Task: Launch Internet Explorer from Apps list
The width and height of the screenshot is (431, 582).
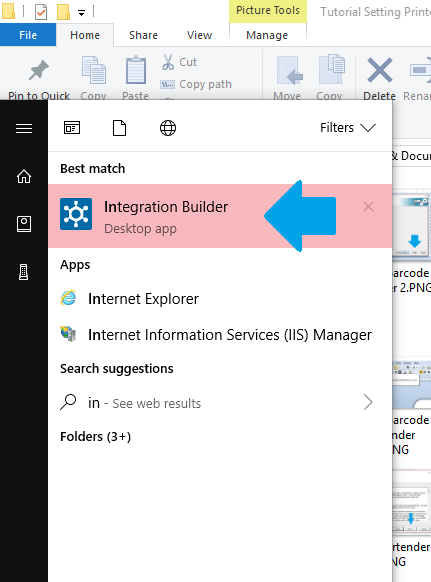Action: tap(220, 299)
